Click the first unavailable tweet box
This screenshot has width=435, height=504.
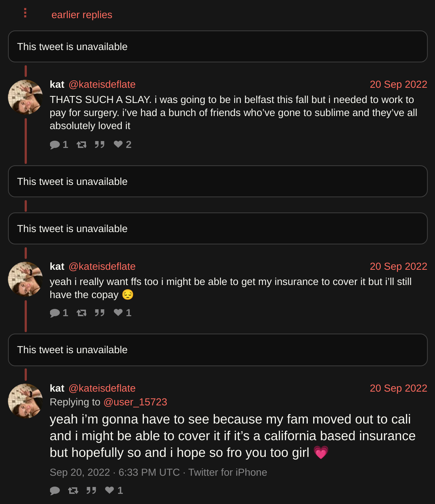coord(217,47)
